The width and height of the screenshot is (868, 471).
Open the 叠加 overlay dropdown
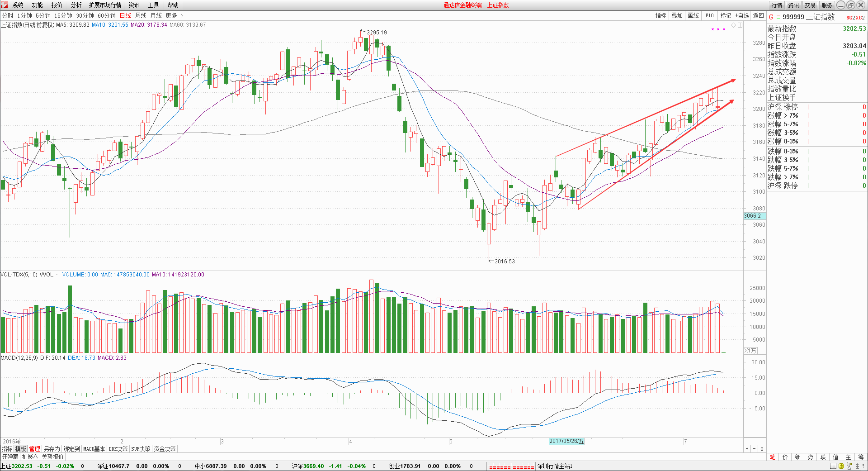pos(677,15)
